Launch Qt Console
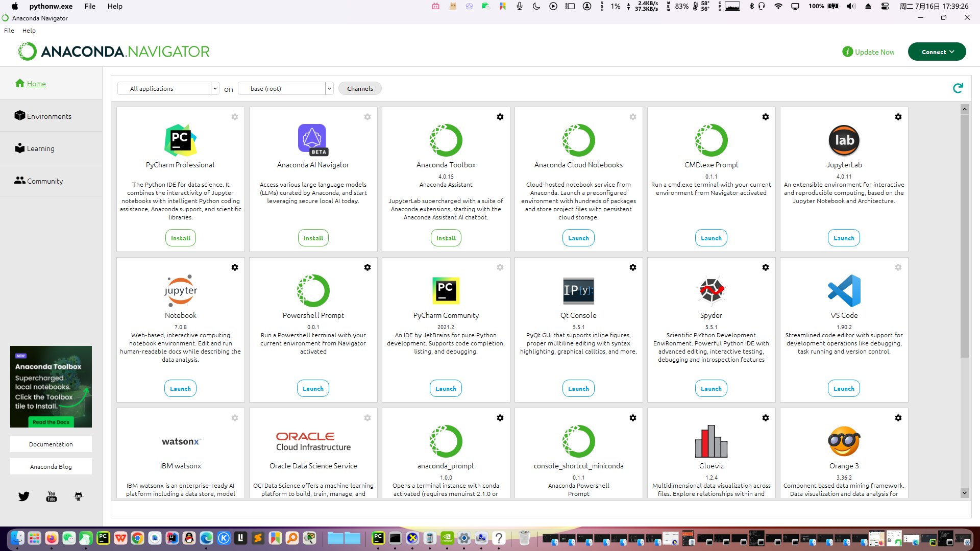 point(579,389)
